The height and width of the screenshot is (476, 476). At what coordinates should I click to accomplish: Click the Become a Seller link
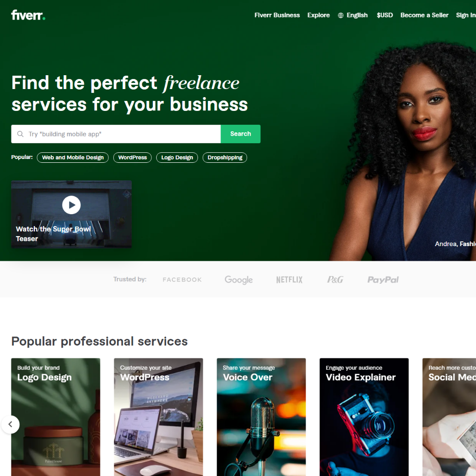point(425,15)
